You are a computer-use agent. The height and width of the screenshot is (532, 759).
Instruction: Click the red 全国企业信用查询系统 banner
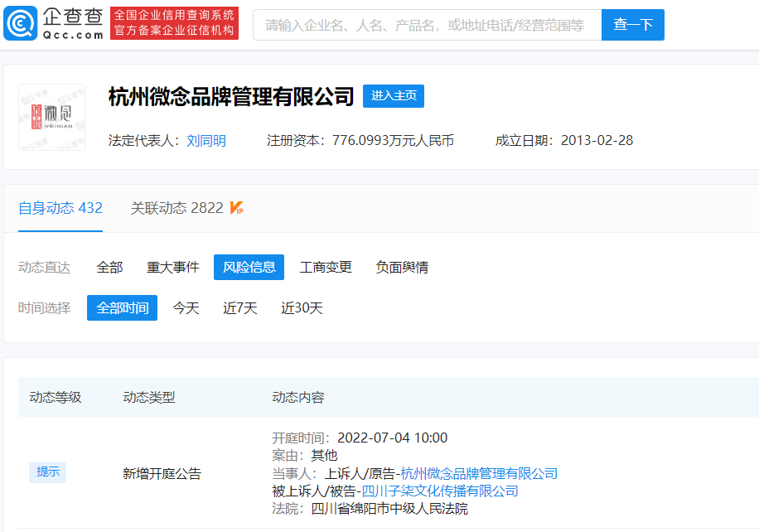pyautogui.click(x=174, y=23)
